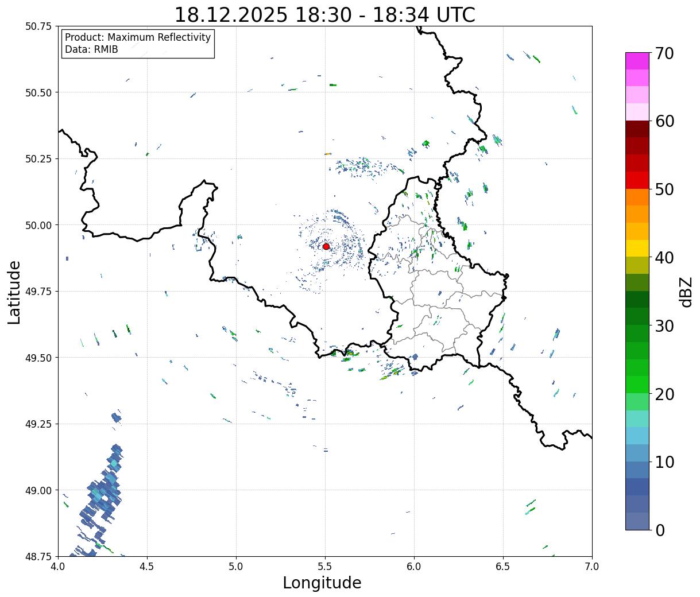Click the Latitude axis label
The width and height of the screenshot is (700, 597).
[14, 292]
